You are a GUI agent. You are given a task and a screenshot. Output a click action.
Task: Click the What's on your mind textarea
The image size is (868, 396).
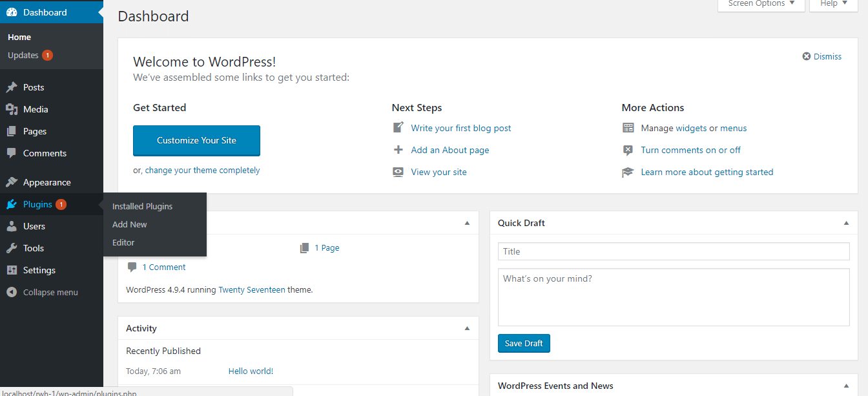[674, 297]
